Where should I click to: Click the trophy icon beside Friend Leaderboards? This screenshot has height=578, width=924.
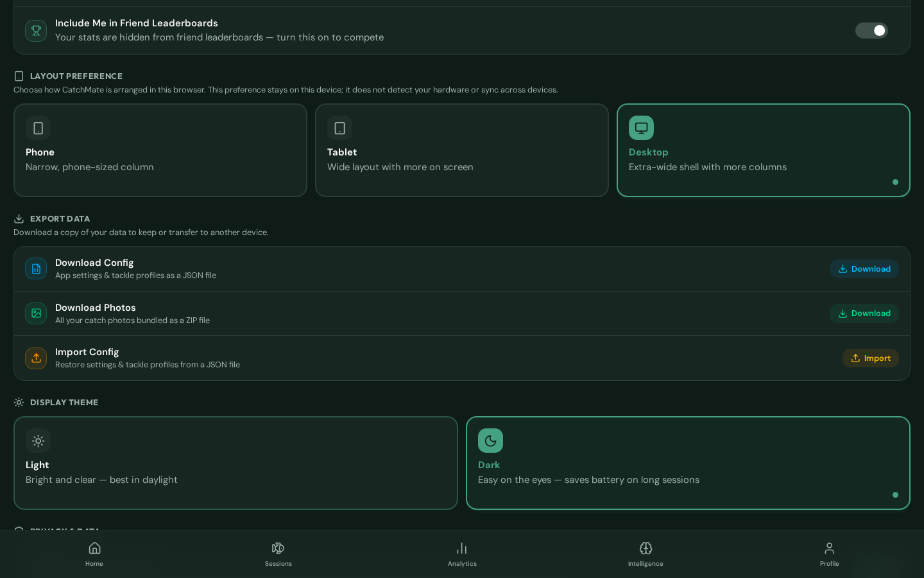[x=36, y=30]
